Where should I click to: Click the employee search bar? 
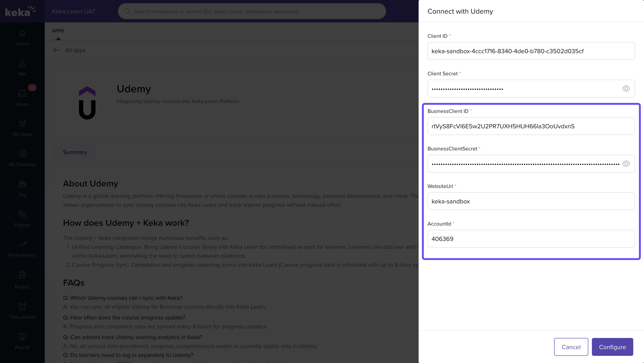click(x=252, y=11)
